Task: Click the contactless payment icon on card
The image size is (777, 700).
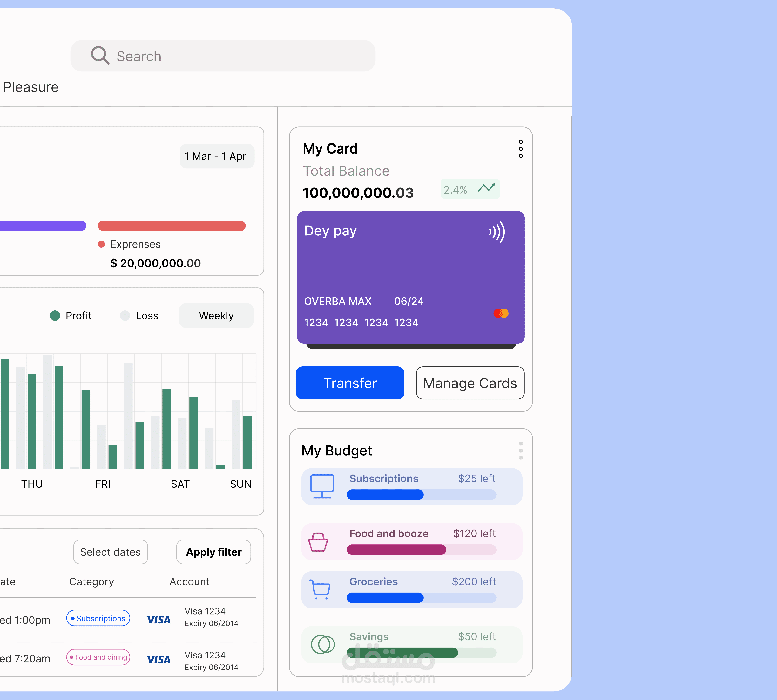Action: (497, 232)
